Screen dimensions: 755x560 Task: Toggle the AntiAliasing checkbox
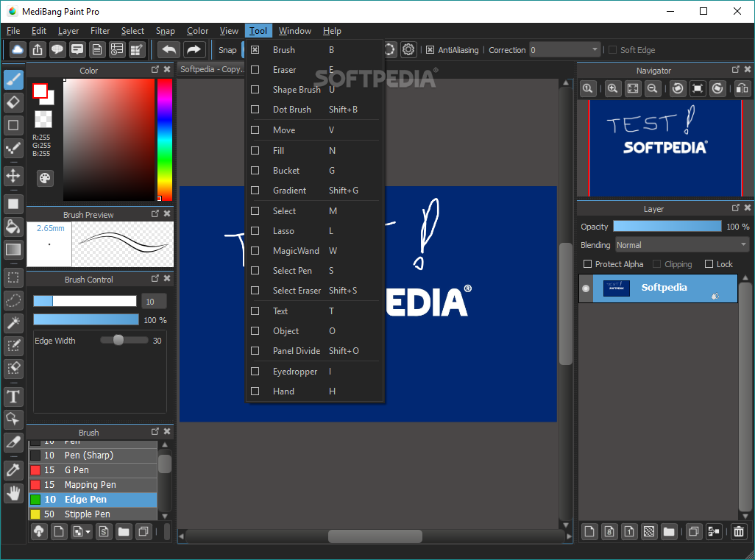[430, 50]
